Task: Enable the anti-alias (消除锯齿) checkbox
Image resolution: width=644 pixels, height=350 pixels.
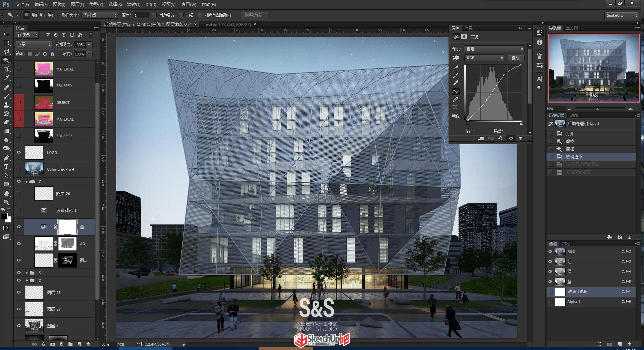Action: pyautogui.click(x=154, y=15)
